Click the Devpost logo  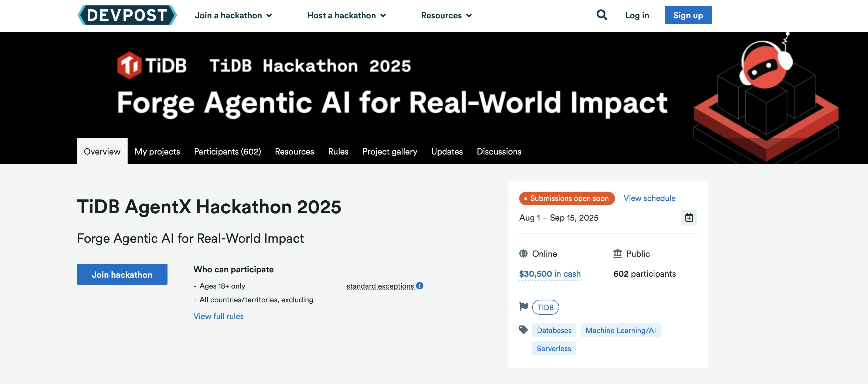tap(127, 15)
